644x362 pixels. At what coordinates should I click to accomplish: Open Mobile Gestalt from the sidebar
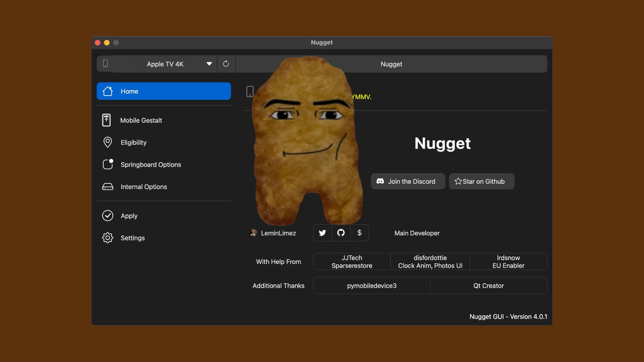click(106, 120)
